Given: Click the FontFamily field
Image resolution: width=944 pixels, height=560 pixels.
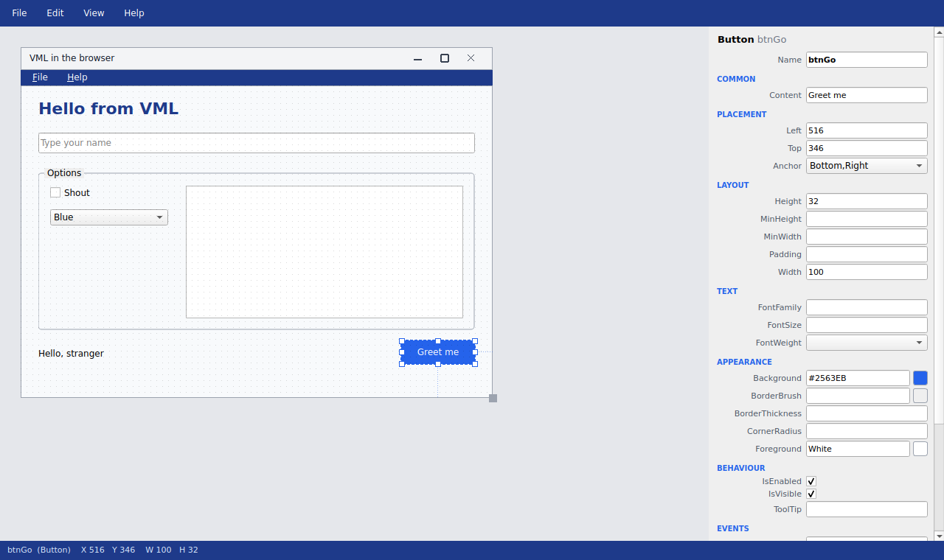Looking at the screenshot, I should coord(867,307).
